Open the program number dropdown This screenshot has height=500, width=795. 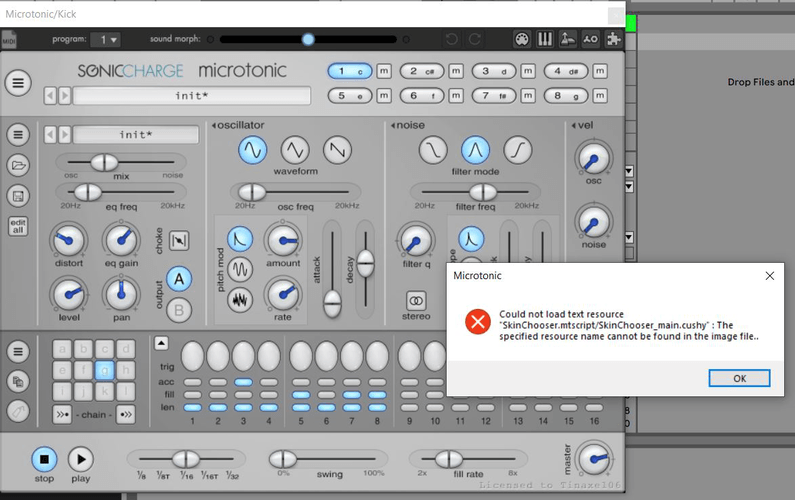[x=105, y=40]
